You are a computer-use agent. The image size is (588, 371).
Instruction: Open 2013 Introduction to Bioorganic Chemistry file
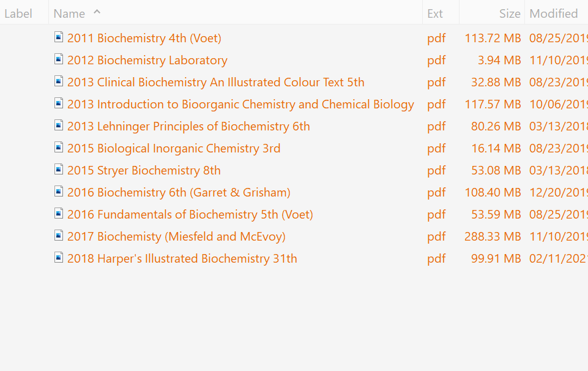(x=240, y=104)
